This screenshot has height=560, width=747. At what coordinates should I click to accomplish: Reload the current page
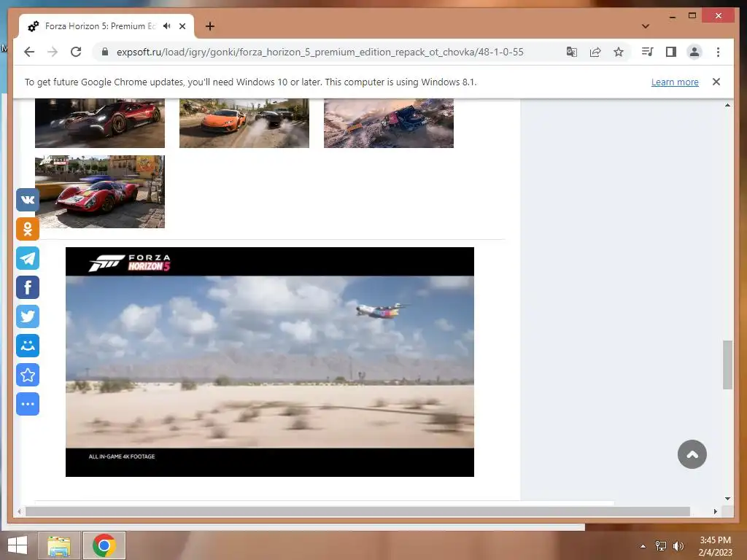(76, 52)
